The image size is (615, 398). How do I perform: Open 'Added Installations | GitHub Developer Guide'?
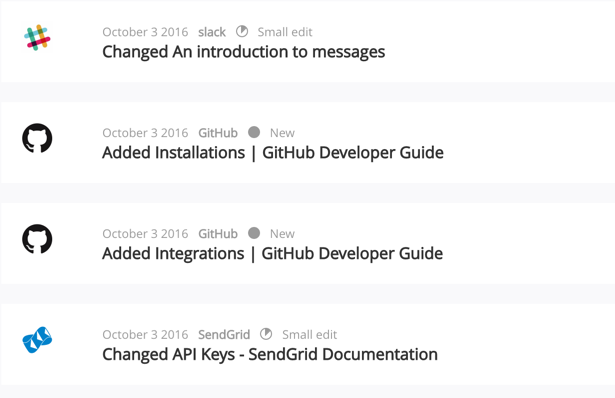coord(273,153)
